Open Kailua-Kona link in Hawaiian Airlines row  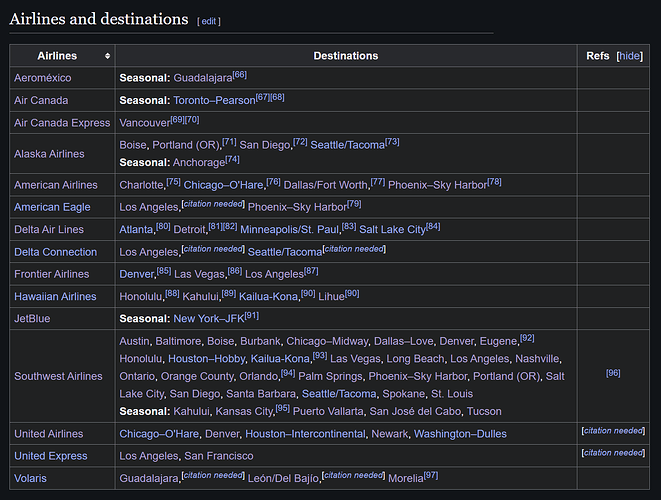(268, 296)
